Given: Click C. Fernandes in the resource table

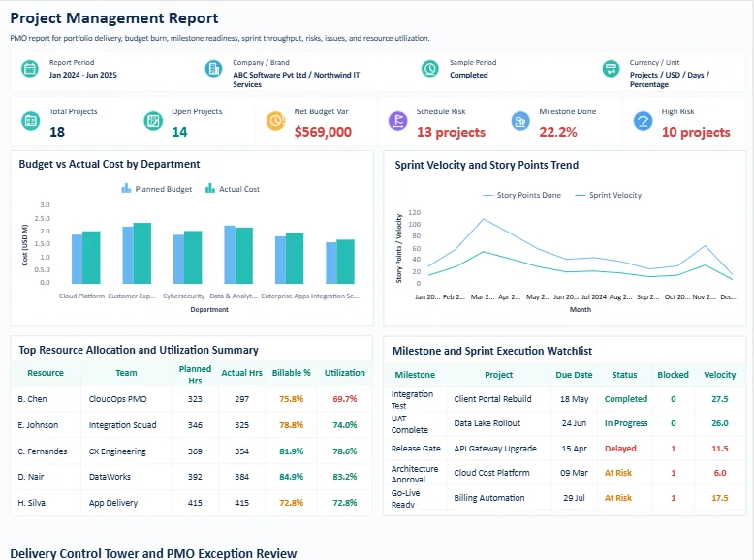Looking at the screenshot, I should coord(43,451).
